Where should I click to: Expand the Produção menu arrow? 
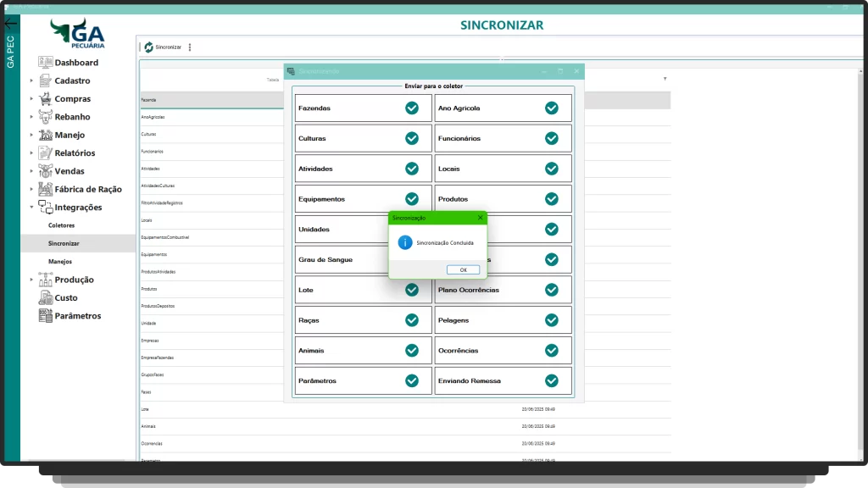tap(31, 280)
